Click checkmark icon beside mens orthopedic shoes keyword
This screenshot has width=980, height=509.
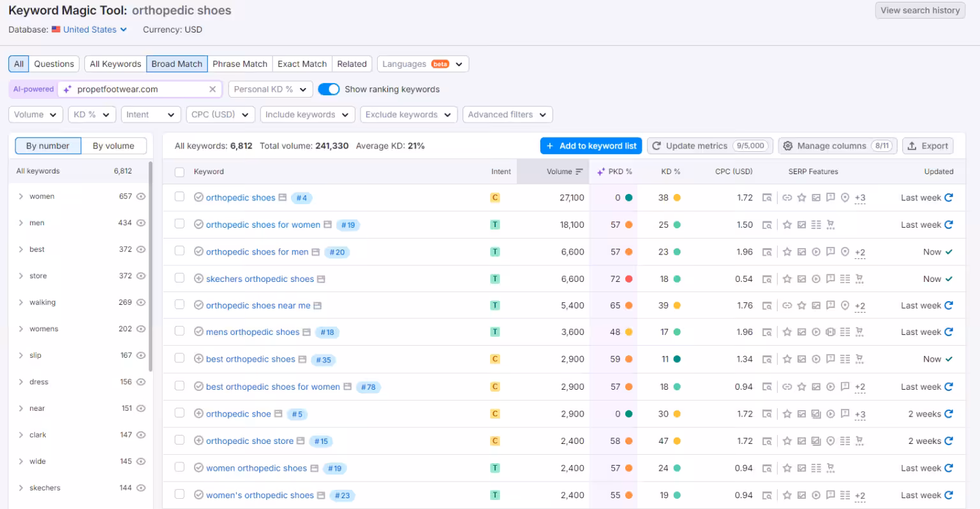pos(198,332)
